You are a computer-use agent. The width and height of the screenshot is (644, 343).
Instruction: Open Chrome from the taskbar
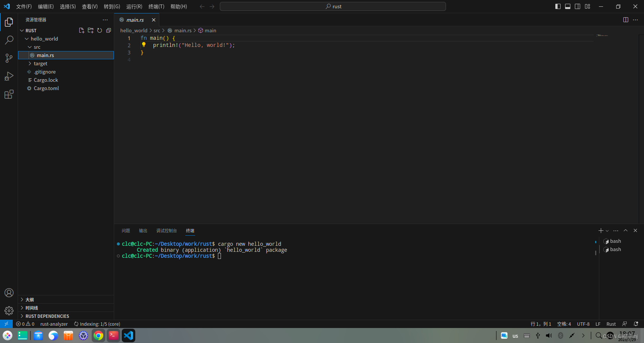click(98, 335)
